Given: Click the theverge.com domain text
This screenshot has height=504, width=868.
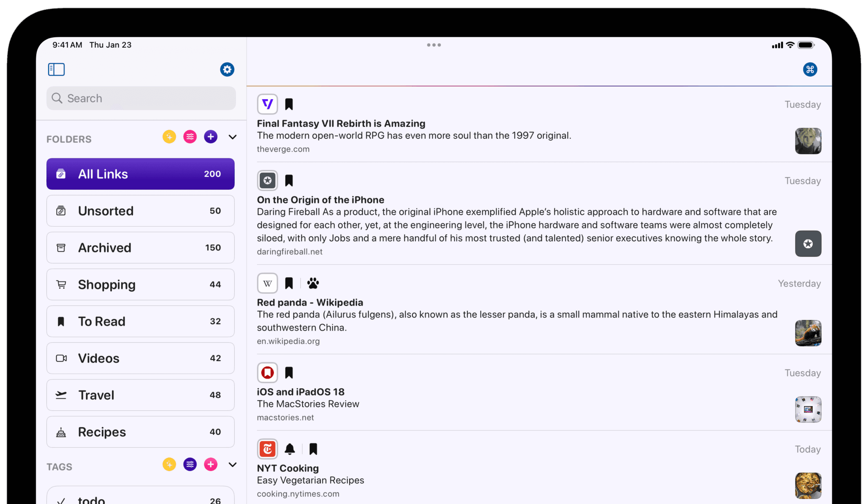Looking at the screenshot, I should (x=283, y=149).
